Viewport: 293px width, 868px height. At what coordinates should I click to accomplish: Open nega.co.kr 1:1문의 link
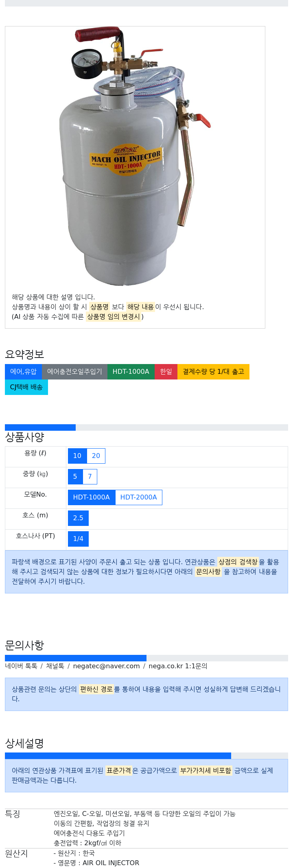(178, 666)
